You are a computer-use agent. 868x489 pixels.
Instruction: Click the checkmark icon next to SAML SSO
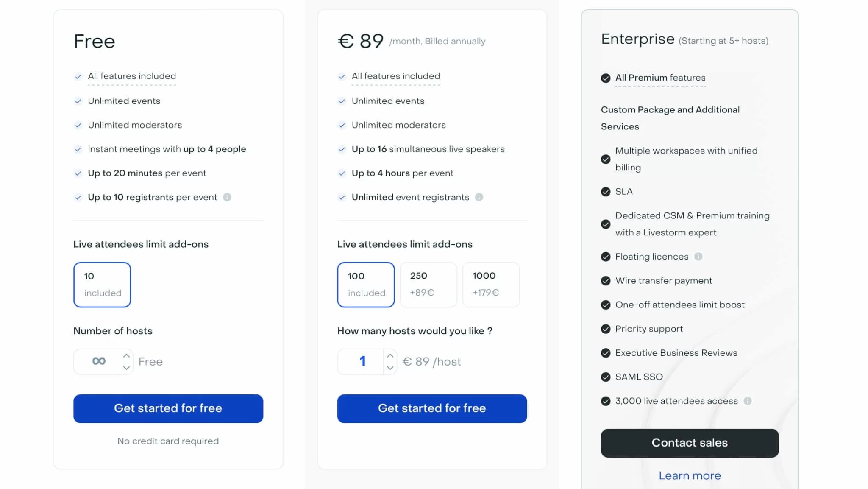coord(606,377)
